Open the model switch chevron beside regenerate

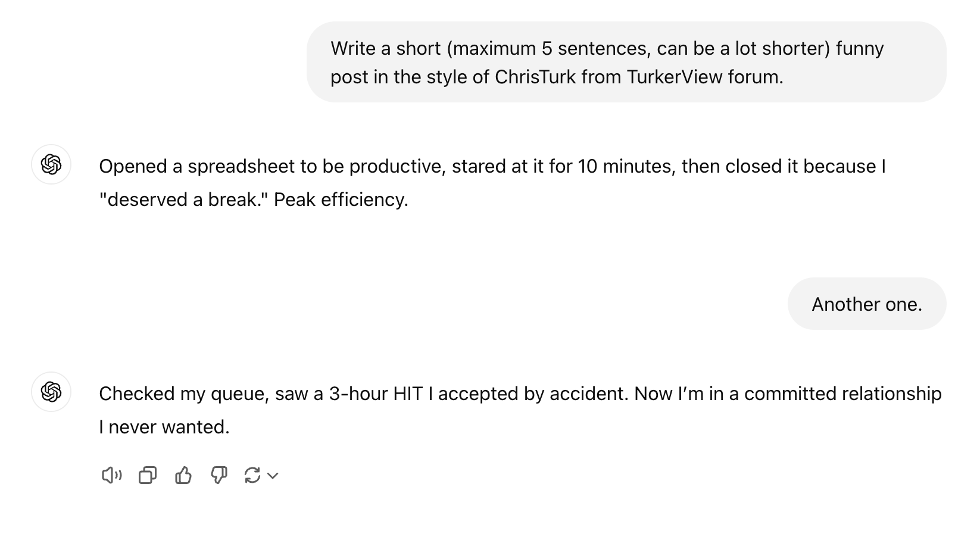(273, 476)
